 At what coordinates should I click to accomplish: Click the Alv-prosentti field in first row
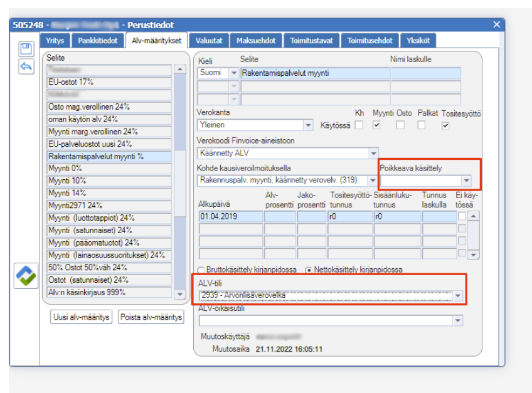[280, 216]
